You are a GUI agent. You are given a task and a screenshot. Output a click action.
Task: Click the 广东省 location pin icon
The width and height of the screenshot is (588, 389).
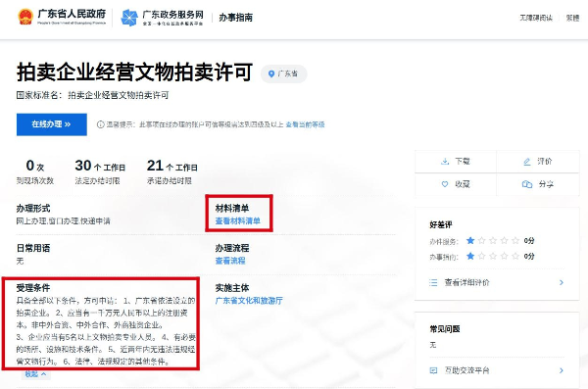[x=271, y=73]
